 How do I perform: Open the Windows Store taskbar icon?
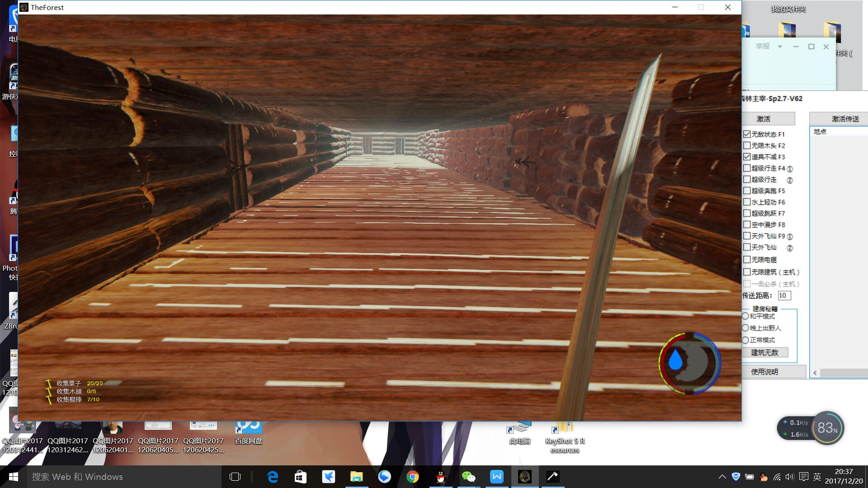301,477
